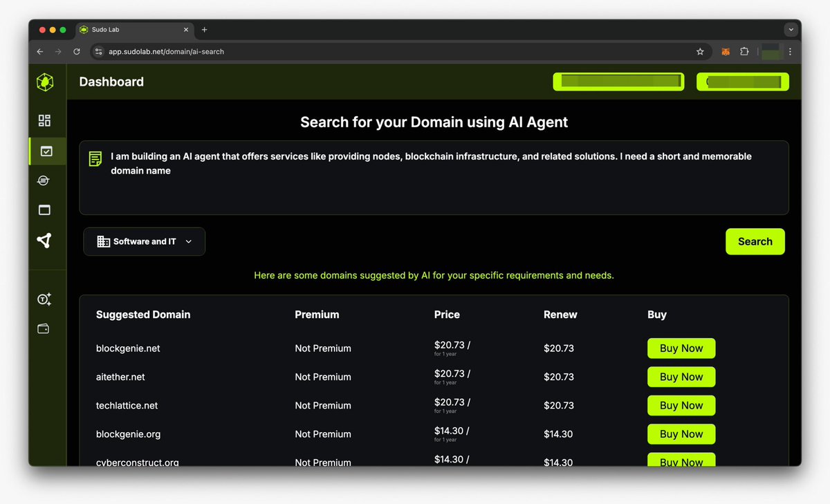The image size is (830, 504).
Task: Close the Sudo Lab tab
Action: click(186, 30)
